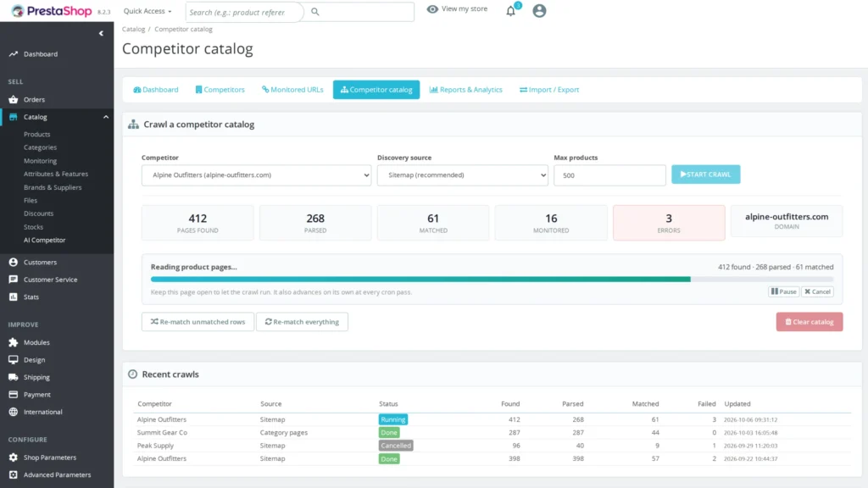
Task: Click the Modules puzzle icon
Action: coord(14,342)
